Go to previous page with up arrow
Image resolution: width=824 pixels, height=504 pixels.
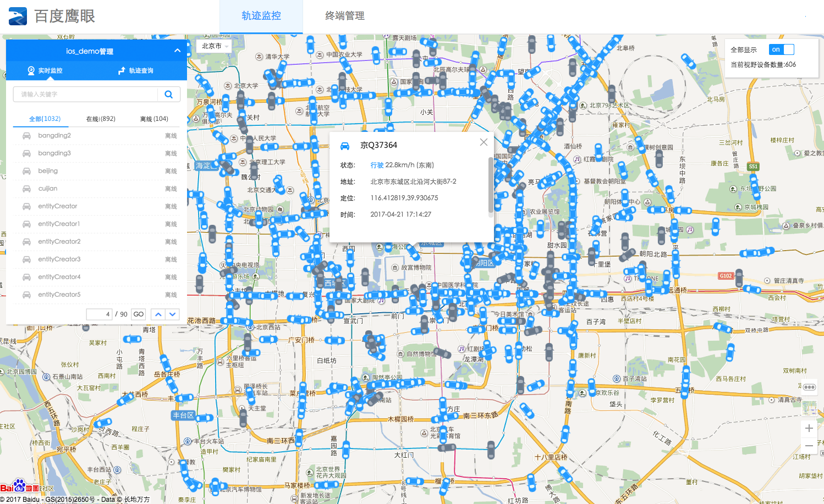click(158, 314)
